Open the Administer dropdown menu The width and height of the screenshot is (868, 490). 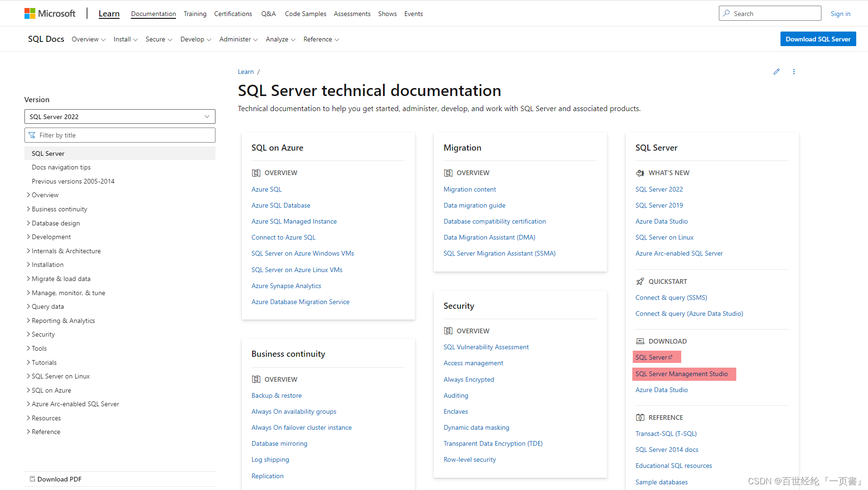tap(239, 39)
